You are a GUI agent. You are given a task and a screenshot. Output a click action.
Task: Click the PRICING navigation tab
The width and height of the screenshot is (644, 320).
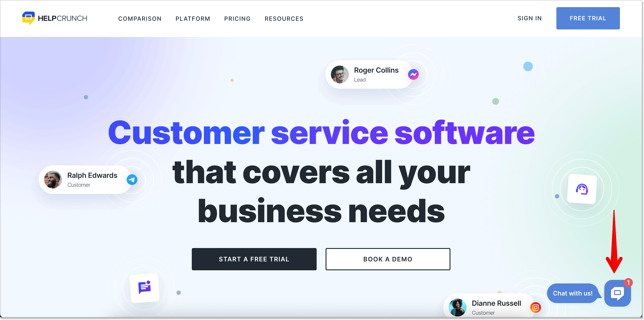point(237,18)
